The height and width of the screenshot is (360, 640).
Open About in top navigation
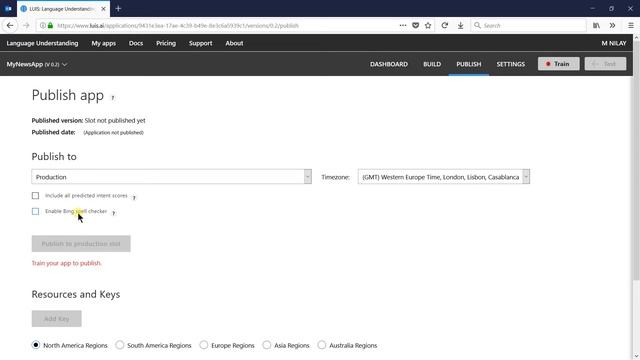coord(234,43)
